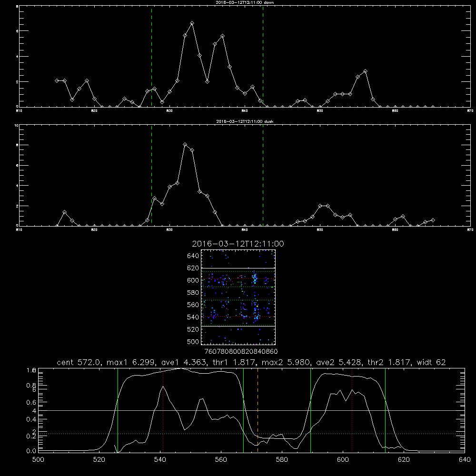
Task: Click the red dotted marker line near 540
Action: [163, 410]
